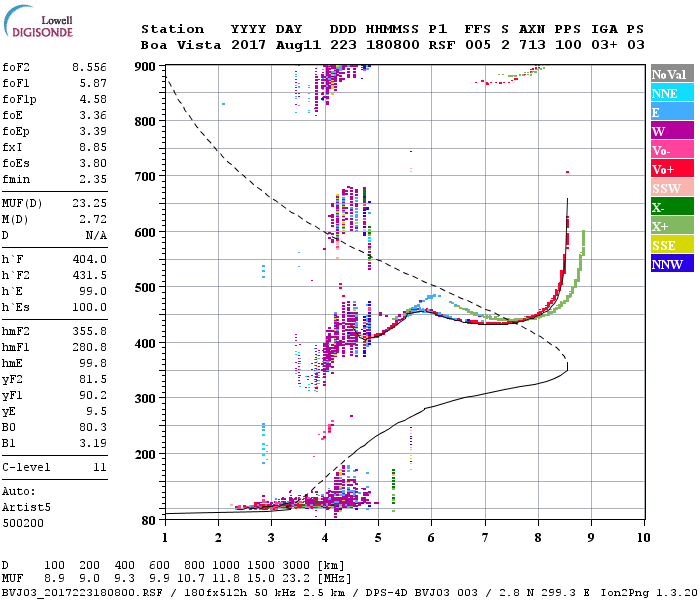Click the yF2 value 81.5

click(93, 379)
